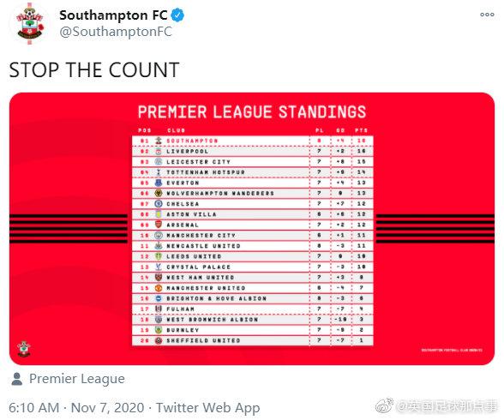Click the Southampton FC display name
504x420 pixels.
tap(113, 15)
